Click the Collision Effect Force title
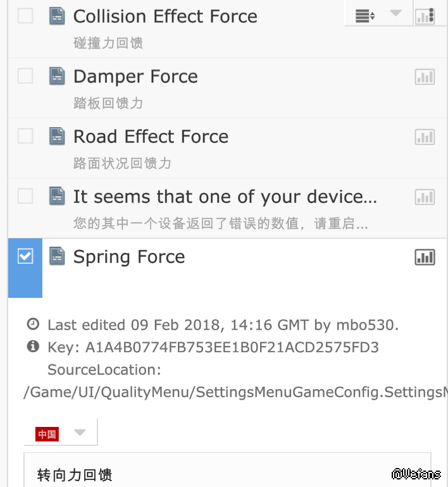 (165, 16)
